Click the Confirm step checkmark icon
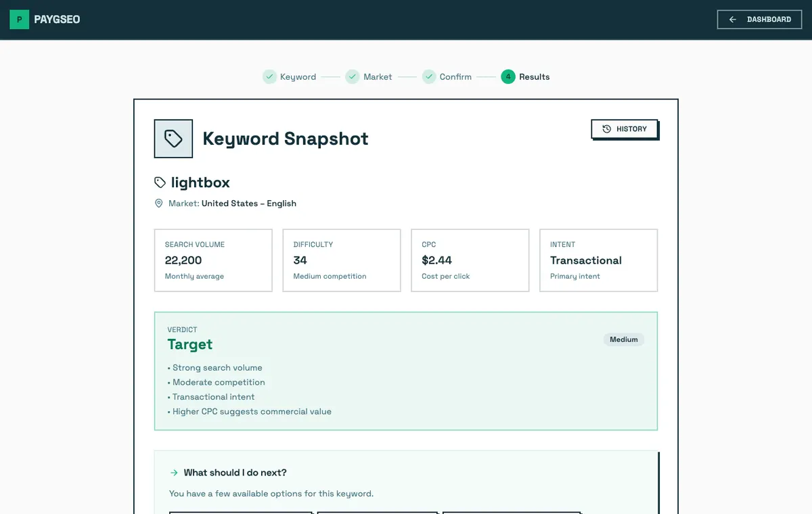Image resolution: width=812 pixels, height=514 pixels. click(x=429, y=76)
